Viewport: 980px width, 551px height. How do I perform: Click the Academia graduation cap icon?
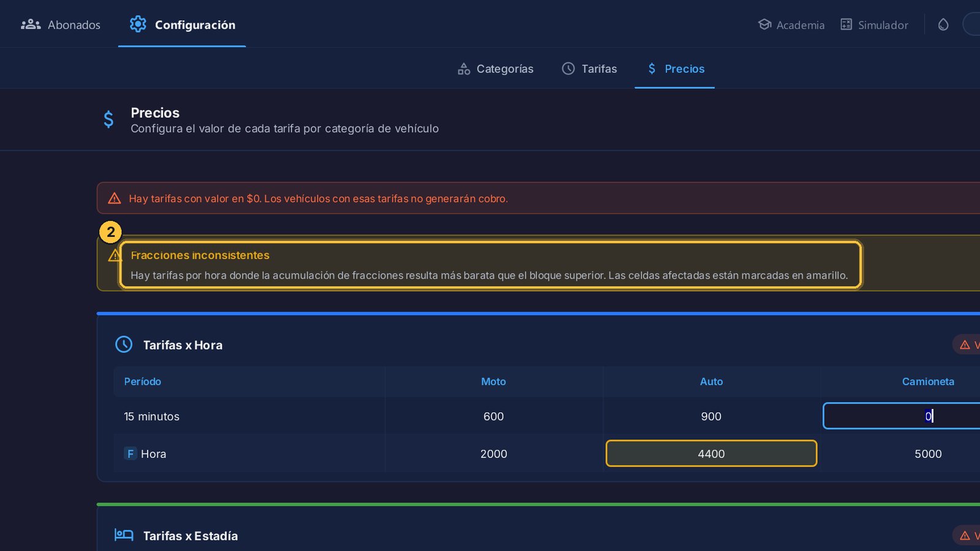click(764, 24)
